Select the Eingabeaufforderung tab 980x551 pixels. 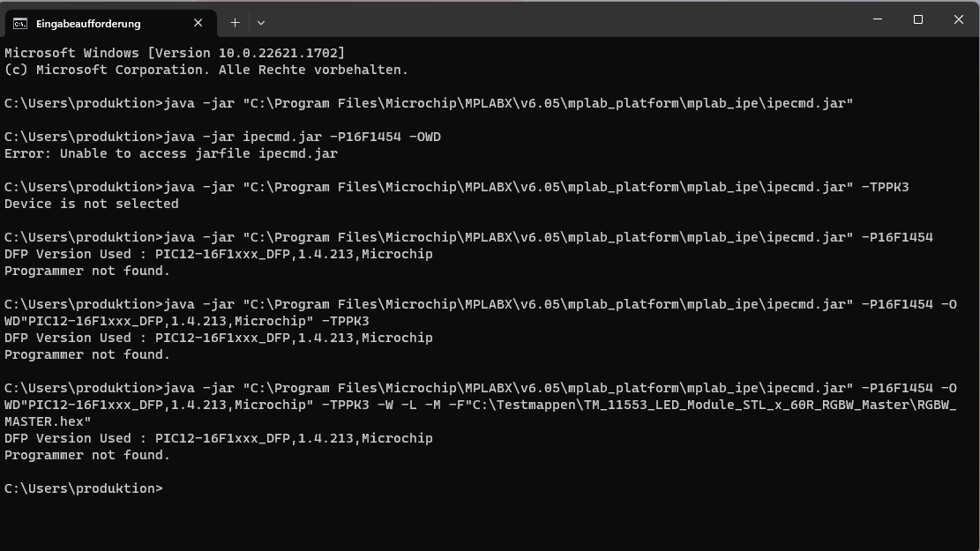(88, 23)
